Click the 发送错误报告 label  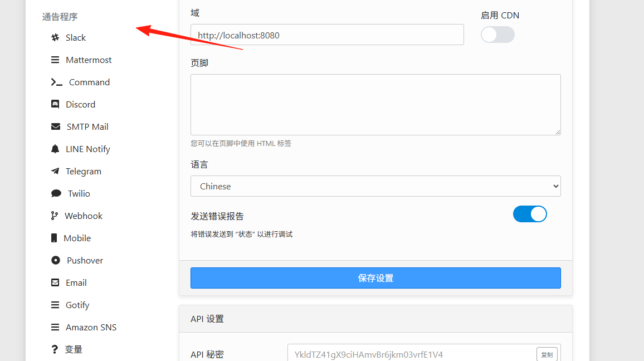217,216
